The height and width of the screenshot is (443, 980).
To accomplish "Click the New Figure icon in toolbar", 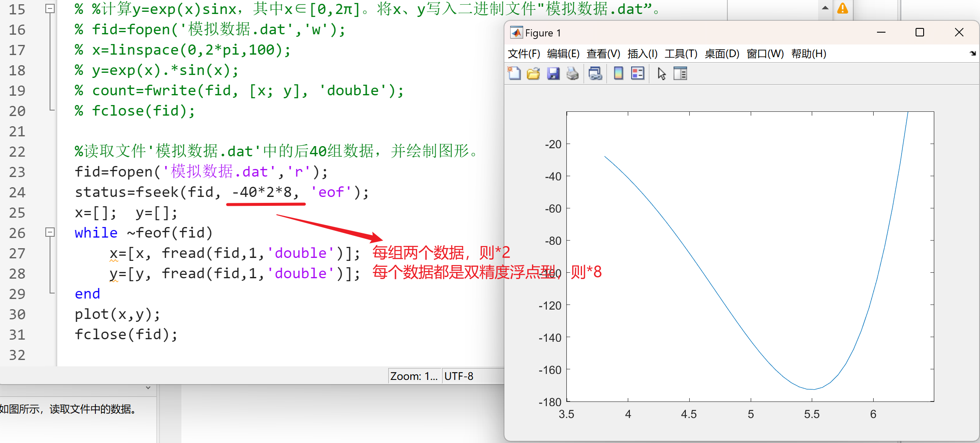I will pyautogui.click(x=514, y=74).
